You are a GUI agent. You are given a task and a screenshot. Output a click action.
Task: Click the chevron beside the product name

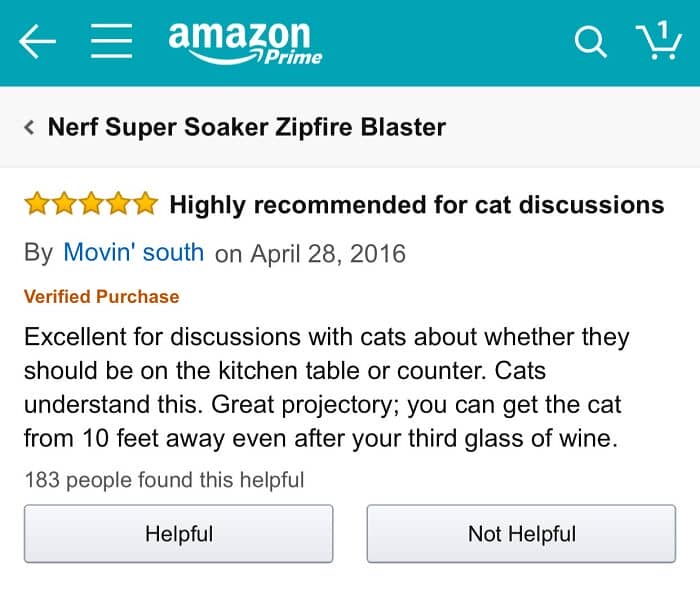(x=29, y=128)
